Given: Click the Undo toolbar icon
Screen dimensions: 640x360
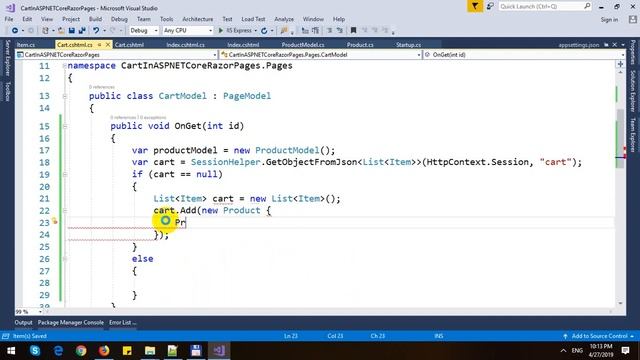Looking at the screenshot, I should pos(96,31).
